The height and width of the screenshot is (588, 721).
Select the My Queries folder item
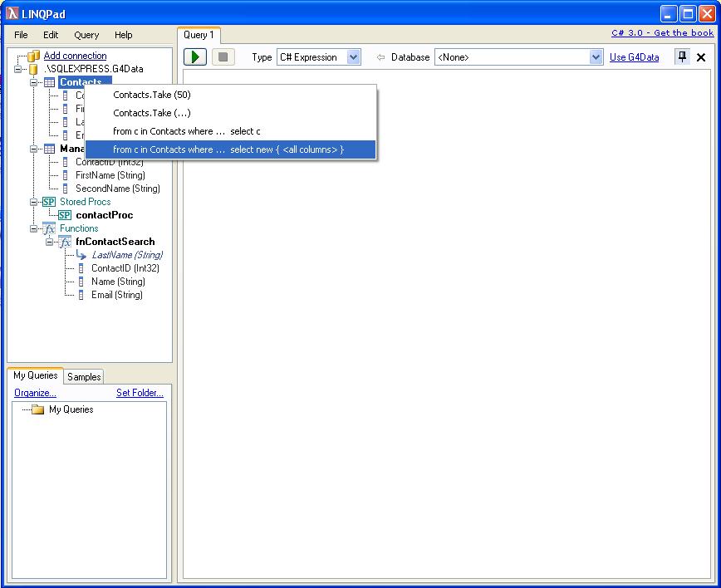click(x=71, y=409)
